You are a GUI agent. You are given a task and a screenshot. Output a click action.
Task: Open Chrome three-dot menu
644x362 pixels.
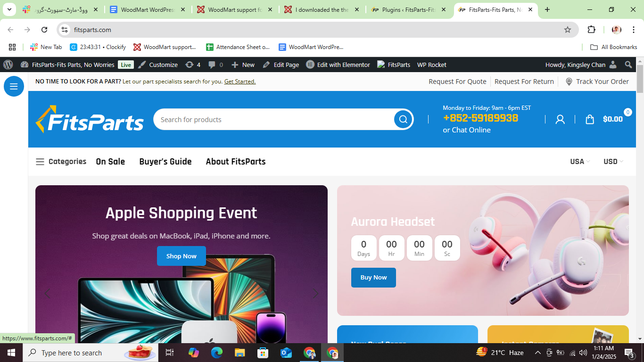coord(634,30)
